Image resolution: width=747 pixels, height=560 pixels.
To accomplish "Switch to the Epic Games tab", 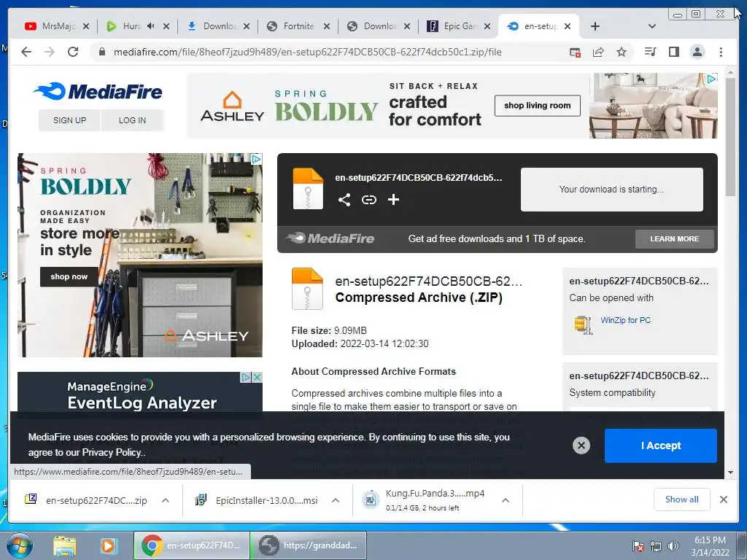I will click(452, 26).
